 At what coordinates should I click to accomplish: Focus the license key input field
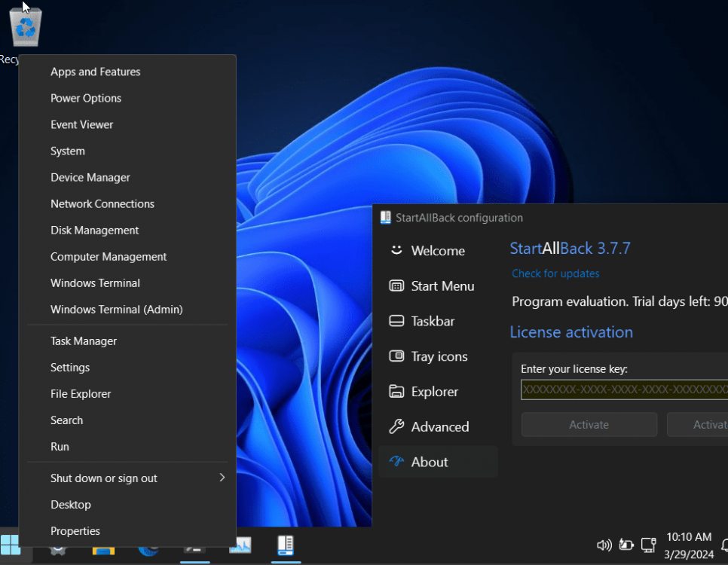(x=624, y=389)
